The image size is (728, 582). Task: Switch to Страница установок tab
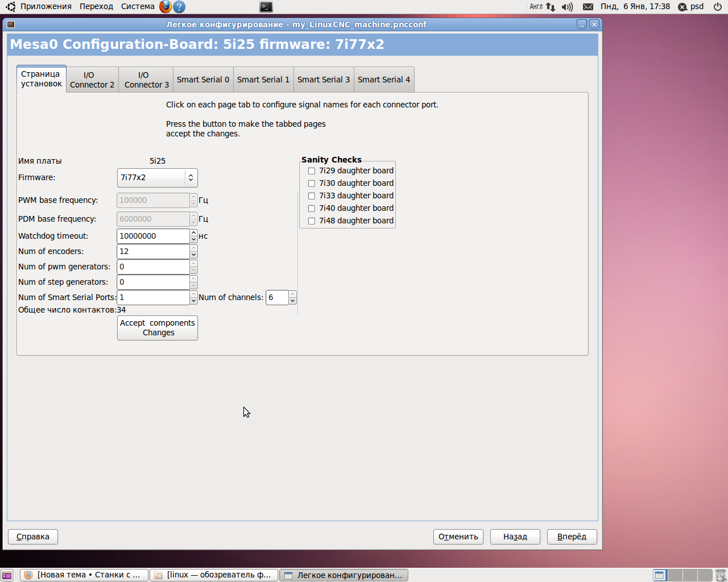(x=42, y=79)
